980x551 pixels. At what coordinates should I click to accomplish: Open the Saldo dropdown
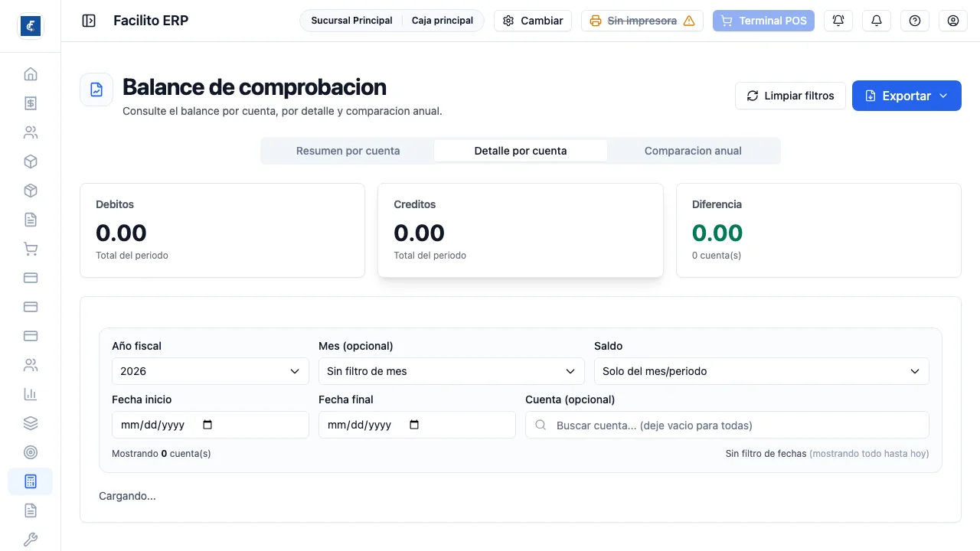tap(762, 371)
